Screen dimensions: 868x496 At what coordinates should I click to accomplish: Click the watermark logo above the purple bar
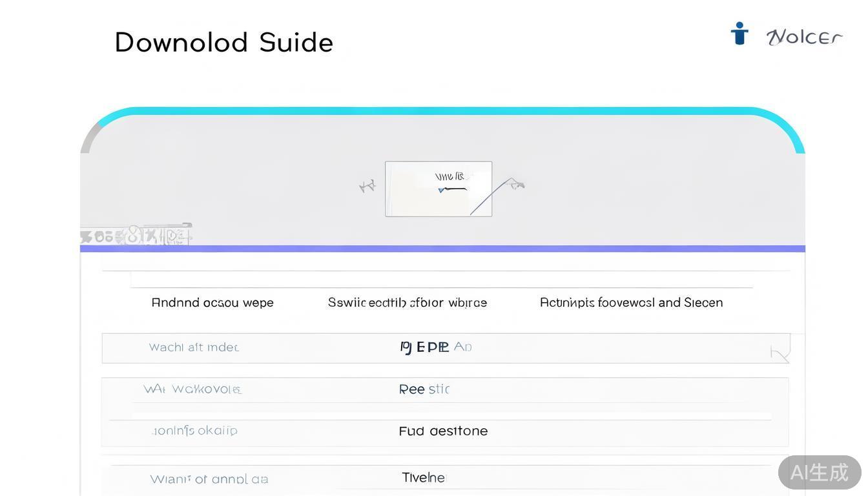coord(136,235)
